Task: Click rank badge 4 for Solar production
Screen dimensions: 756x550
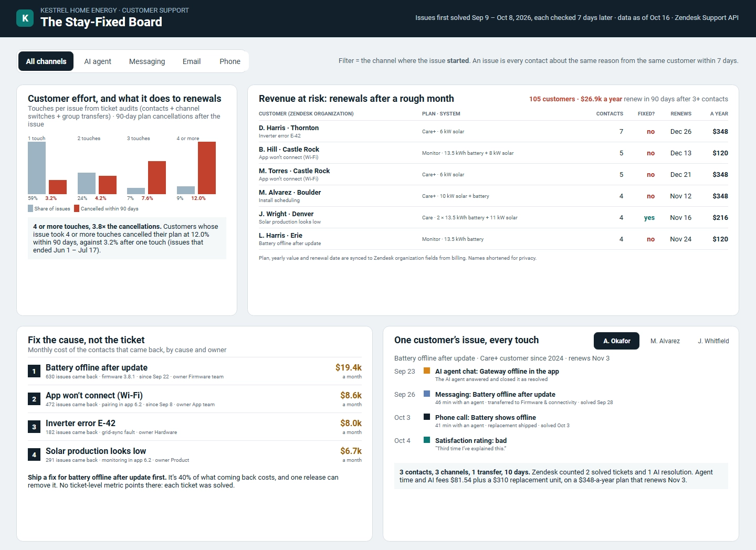Action: point(34,454)
